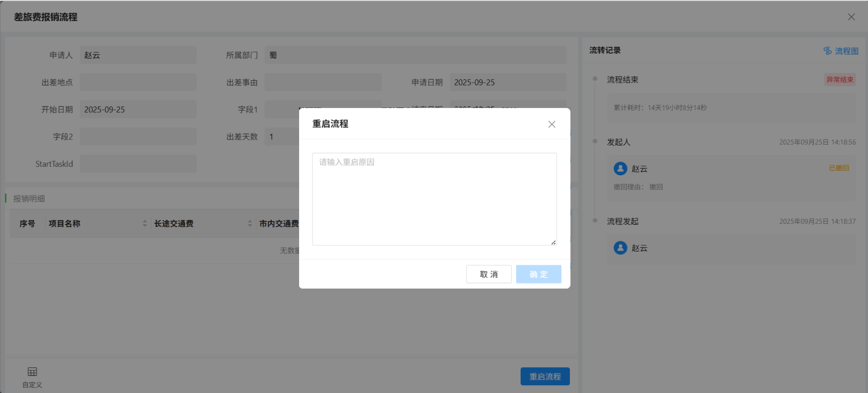Select the 开始日期 date field
Image resolution: width=868 pixels, height=393 pixels.
138,110
